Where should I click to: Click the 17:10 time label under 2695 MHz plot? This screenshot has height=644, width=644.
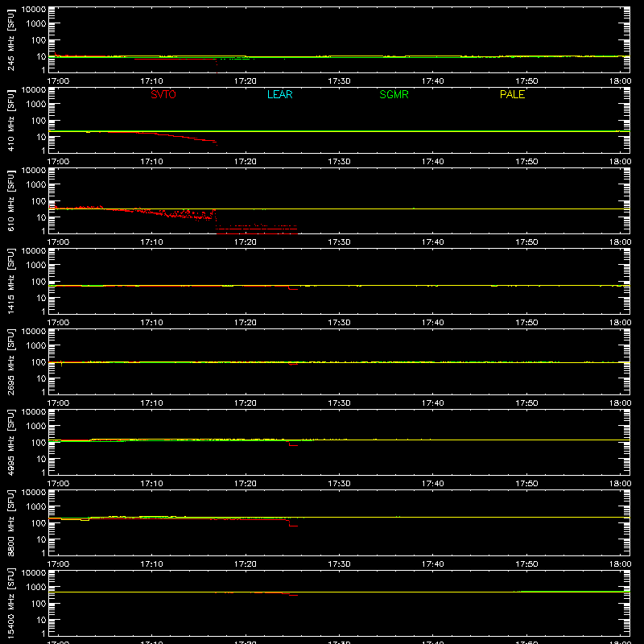151,403
